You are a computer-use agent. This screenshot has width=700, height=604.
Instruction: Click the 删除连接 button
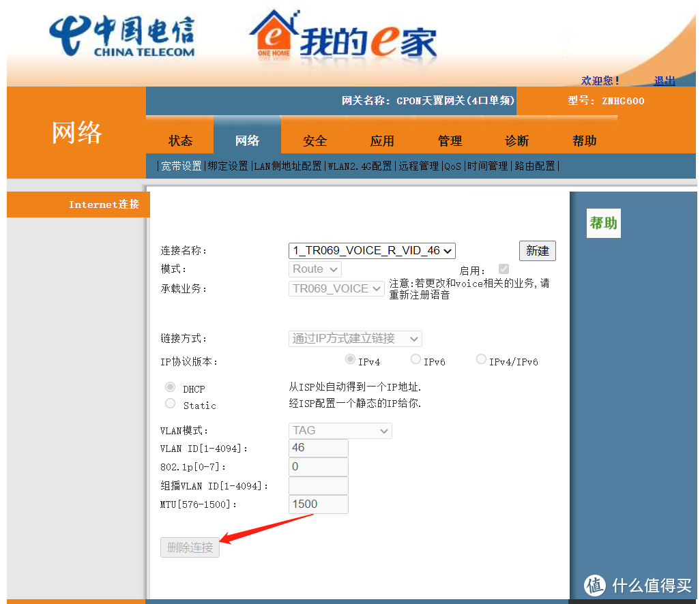[x=190, y=547]
